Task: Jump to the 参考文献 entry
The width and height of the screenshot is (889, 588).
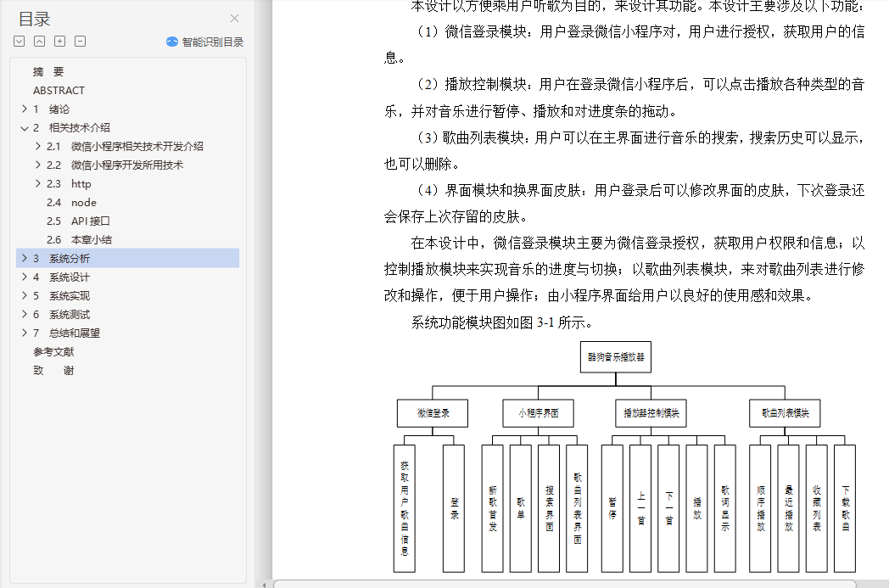Action: (x=53, y=352)
